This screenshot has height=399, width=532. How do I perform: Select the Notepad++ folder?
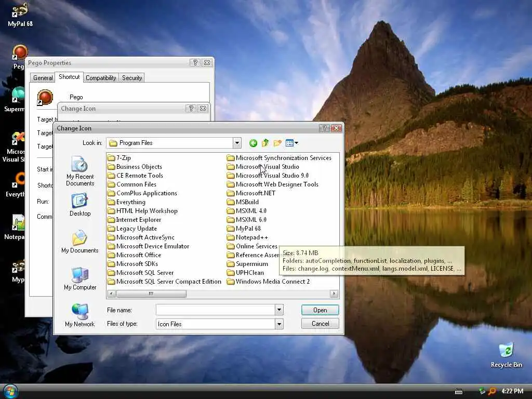(247, 237)
